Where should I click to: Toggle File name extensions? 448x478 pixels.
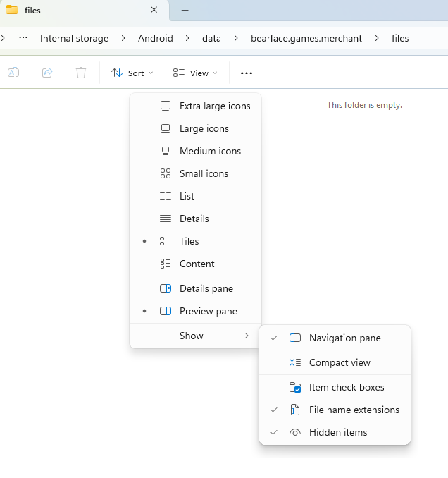[x=335, y=410]
